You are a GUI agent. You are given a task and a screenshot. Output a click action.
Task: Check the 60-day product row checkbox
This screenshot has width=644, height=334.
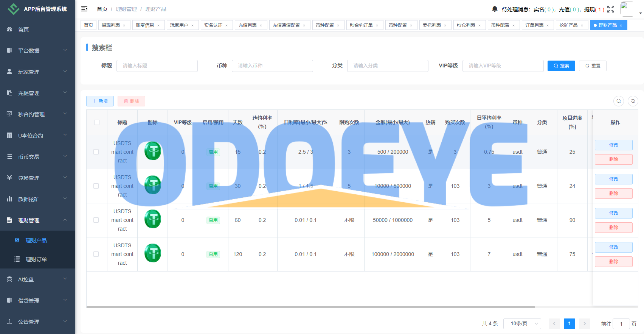[96, 220]
